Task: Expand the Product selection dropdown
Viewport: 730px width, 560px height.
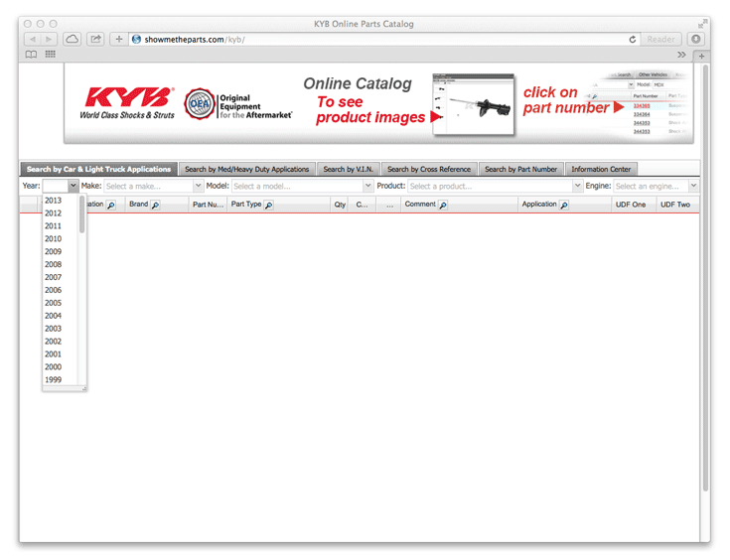Action: (577, 186)
